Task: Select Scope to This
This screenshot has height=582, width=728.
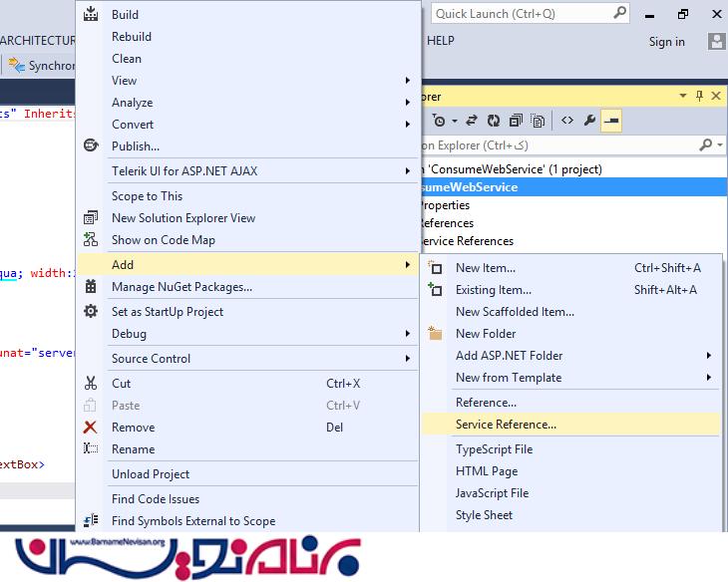Action: 248,196
